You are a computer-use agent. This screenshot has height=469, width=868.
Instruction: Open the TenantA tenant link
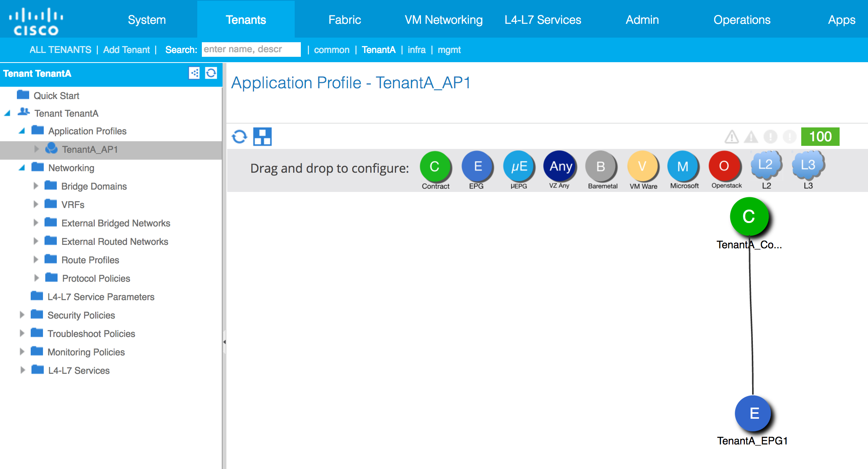click(x=379, y=50)
